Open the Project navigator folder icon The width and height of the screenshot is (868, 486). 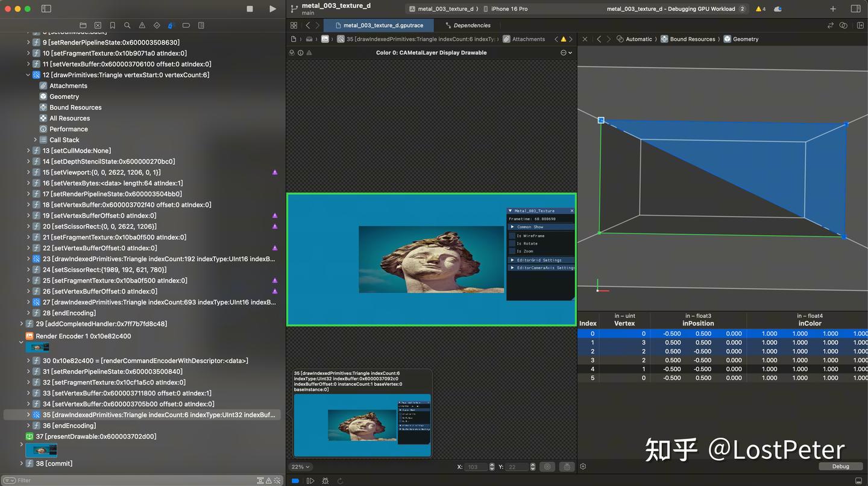tap(83, 25)
